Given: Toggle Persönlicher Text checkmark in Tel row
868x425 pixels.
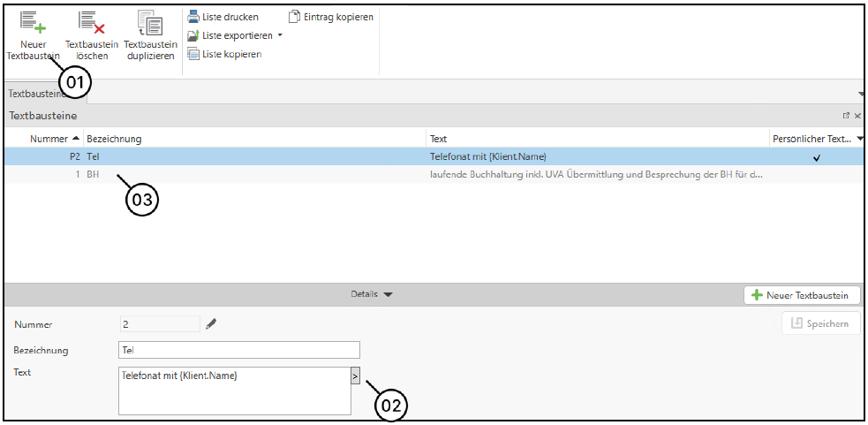Looking at the screenshot, I should click(817, 157).
